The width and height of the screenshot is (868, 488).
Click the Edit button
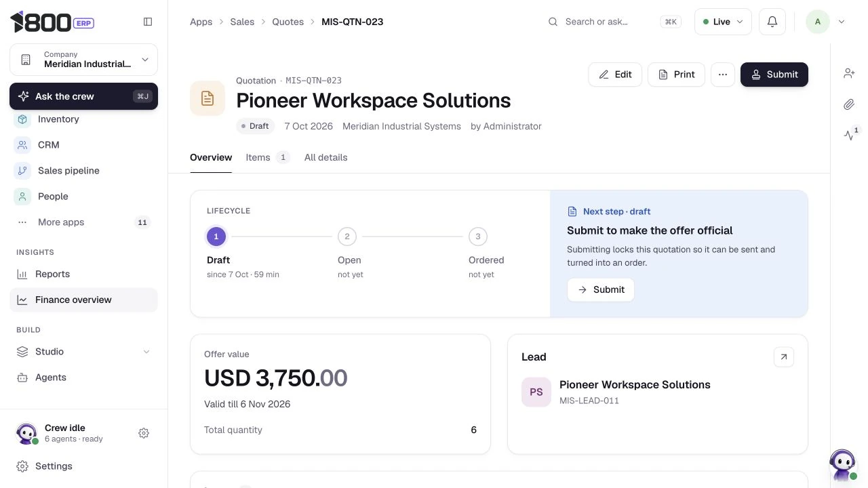(x=615, y=75)
